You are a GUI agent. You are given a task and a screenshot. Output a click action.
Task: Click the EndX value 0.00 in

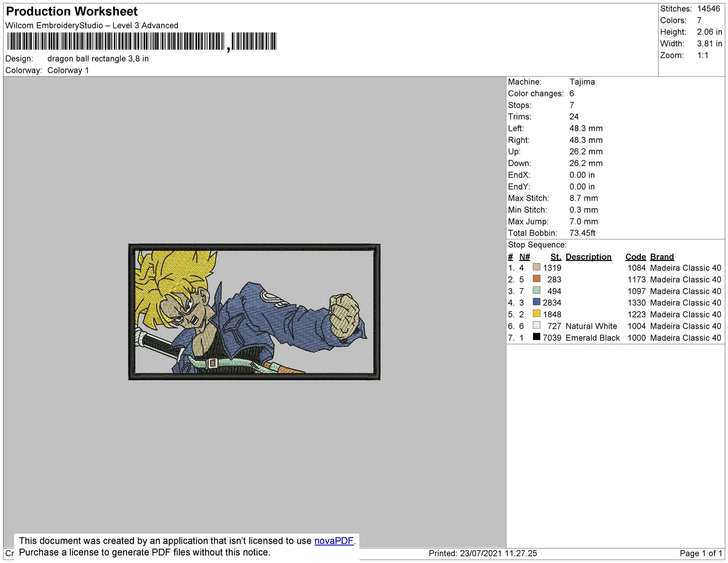(582, 175)
